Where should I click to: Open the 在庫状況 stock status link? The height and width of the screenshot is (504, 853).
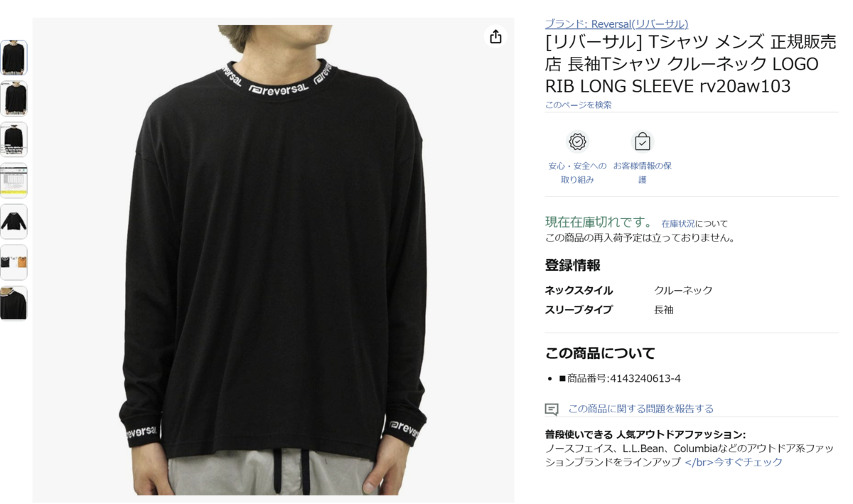678,223
